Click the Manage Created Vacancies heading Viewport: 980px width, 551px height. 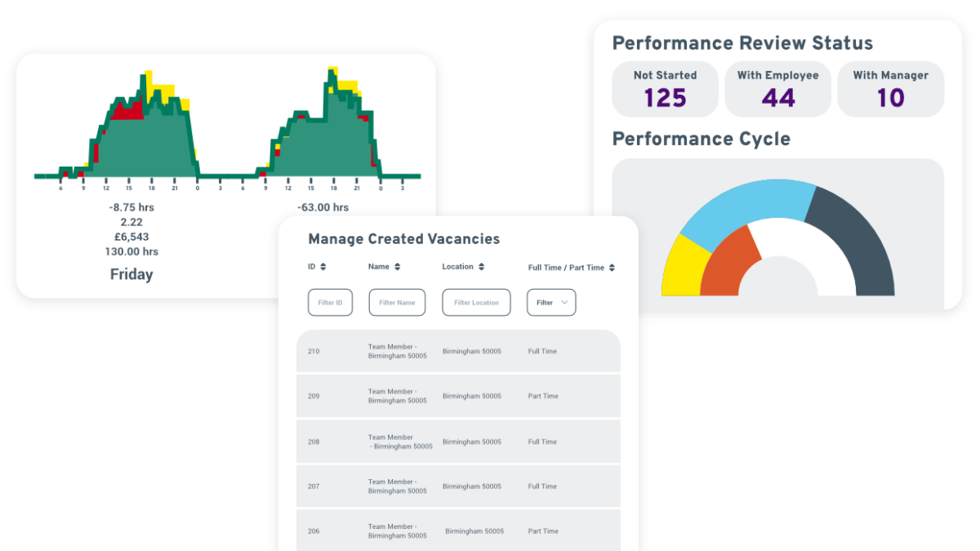[403, 238]
